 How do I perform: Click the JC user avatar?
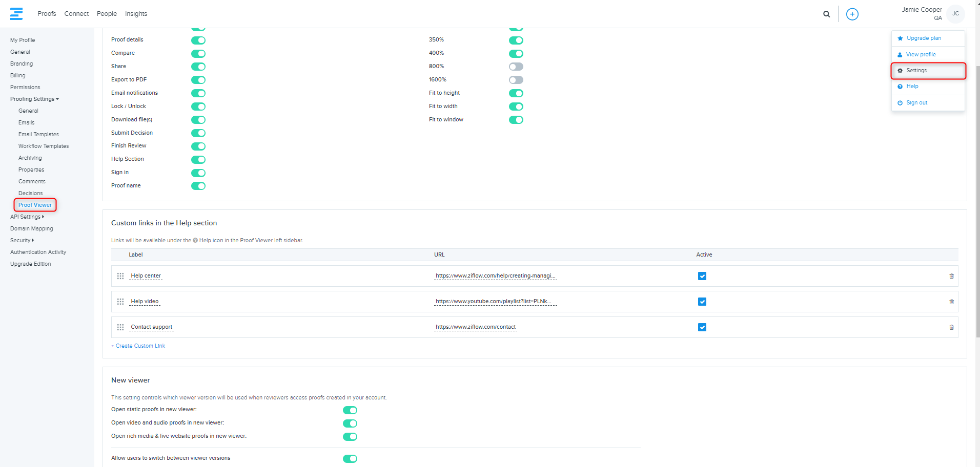[x=955, y=14]
